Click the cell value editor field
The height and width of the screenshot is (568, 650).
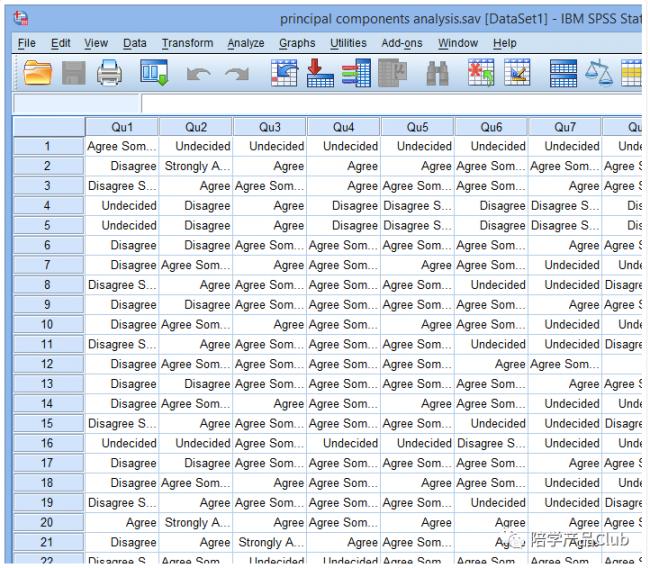pos(391,104)
